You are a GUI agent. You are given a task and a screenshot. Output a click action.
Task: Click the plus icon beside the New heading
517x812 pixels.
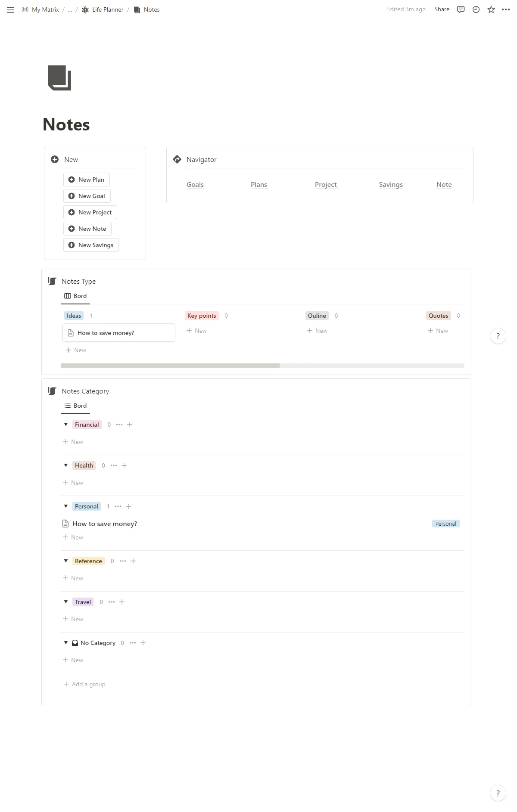click(55, 159)
